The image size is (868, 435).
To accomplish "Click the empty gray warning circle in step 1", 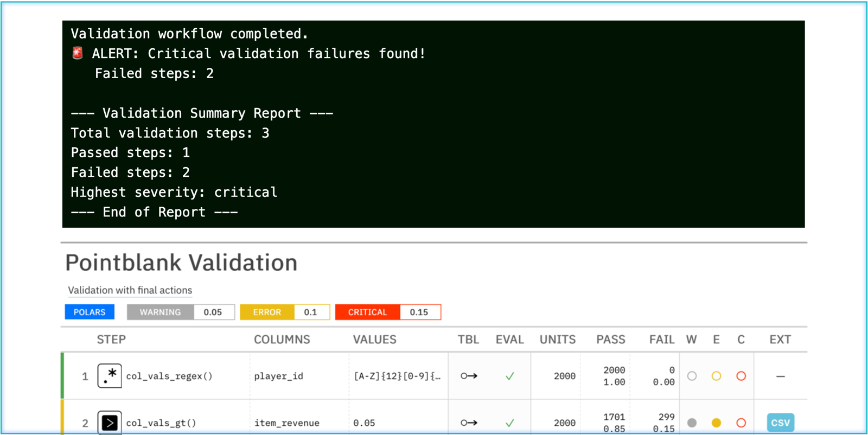I will click(692, 376).
